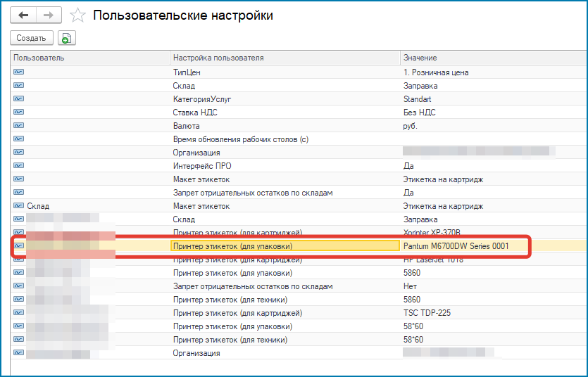Click the row icon of highlighted Pantum row
The height and width of the screenshot is (377, 588).
pyautogui.click(x=18, y=245)
